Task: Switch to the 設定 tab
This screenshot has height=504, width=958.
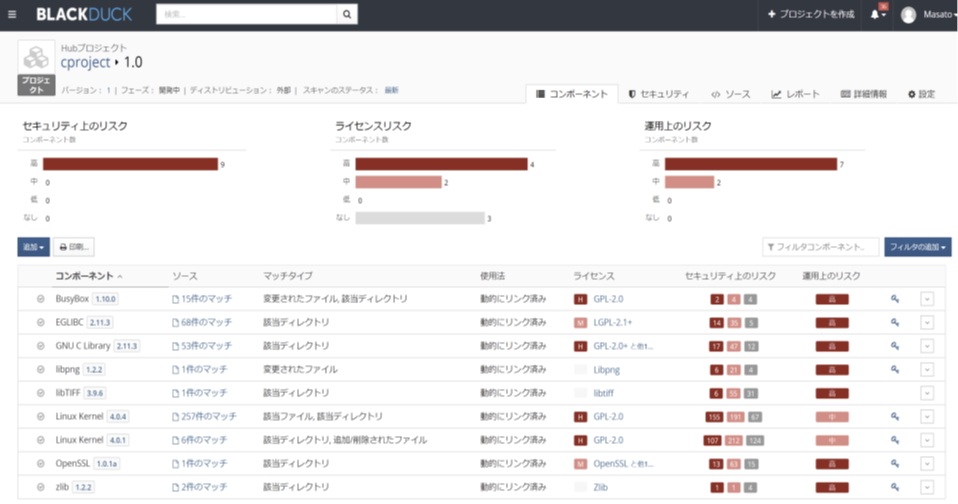Action: coord(921,94)
